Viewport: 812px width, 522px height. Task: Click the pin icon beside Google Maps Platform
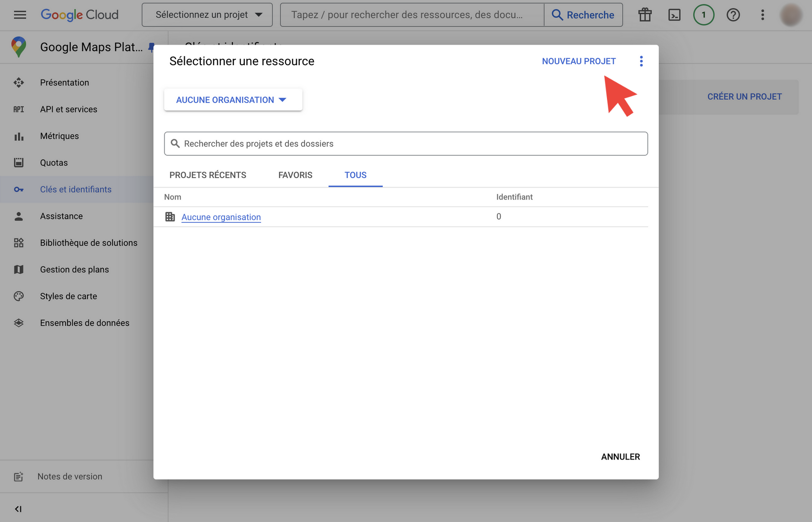151,47
